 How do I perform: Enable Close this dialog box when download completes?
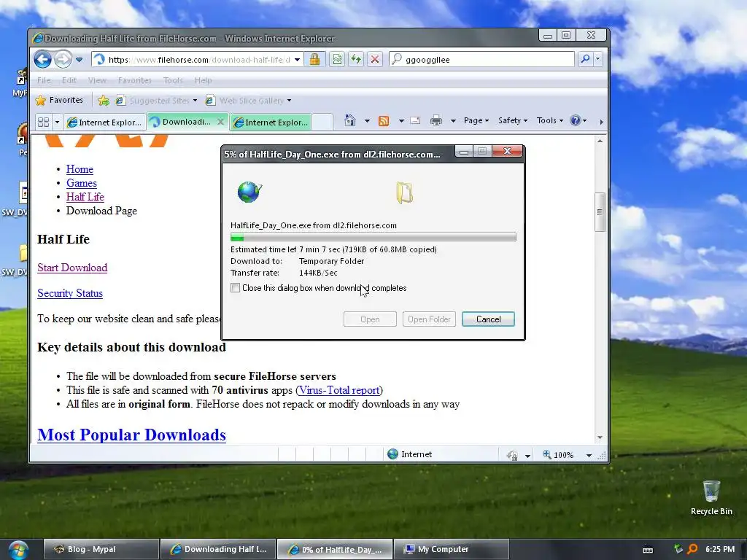tap(236, 287)
